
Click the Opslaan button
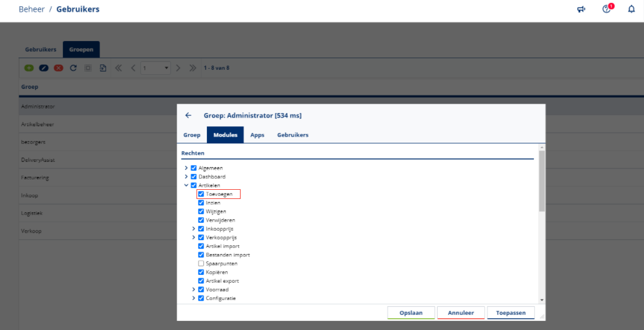[411, 313]
